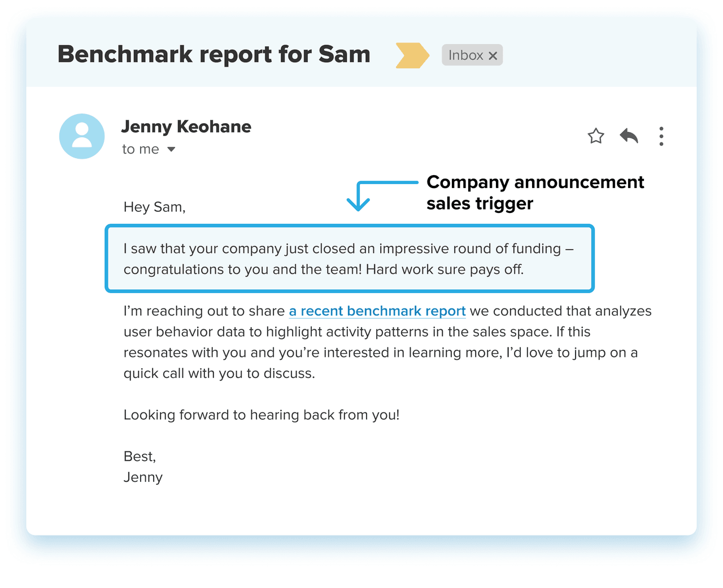The width and height of the screenshot is (723, 588).
Task: Click the "Jenny" signature at the bottom
Action: [x=143, y=478]
